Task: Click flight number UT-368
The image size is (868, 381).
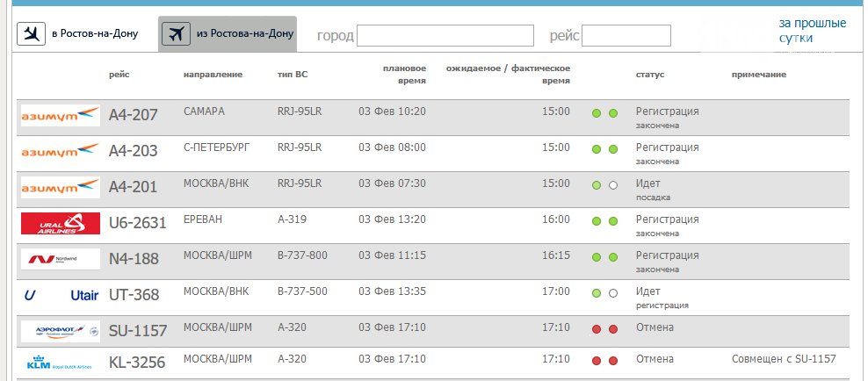Action: (x=134, y=295)
